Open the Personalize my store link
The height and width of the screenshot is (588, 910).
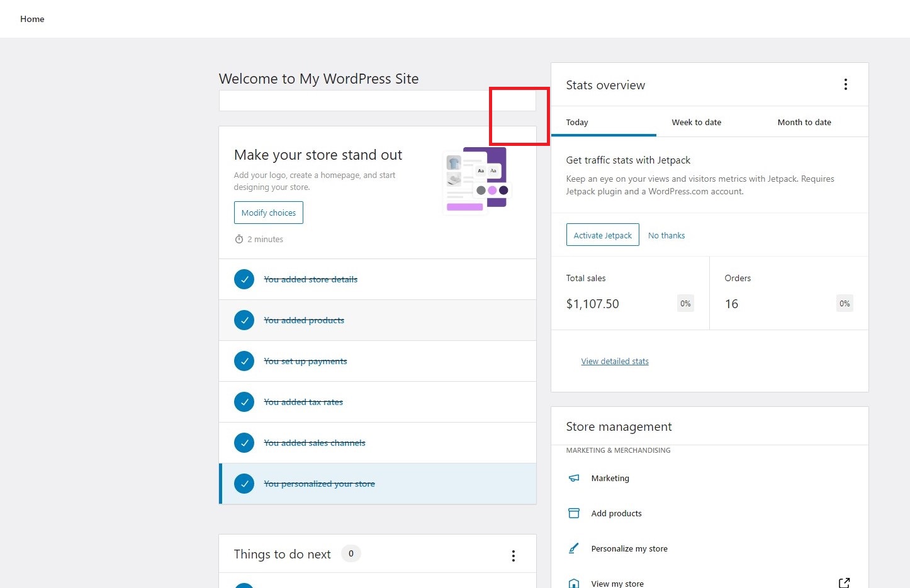pyautogui.click(x=629, y=548)
